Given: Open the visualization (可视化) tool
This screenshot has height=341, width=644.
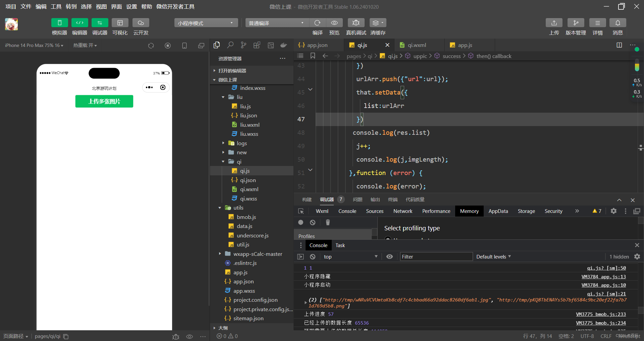Looking at the screenshot, I should tap(120, 23).
